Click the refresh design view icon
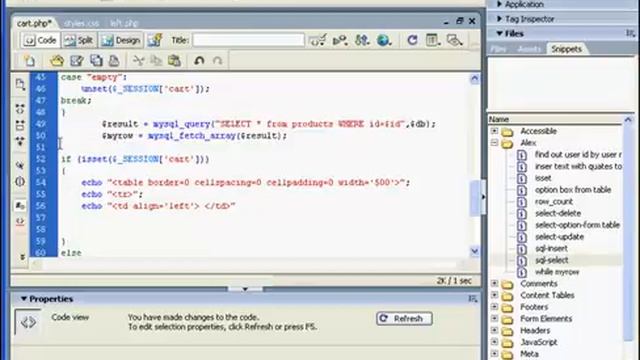Viewport: 640px width, 360px height. point(412,40)
